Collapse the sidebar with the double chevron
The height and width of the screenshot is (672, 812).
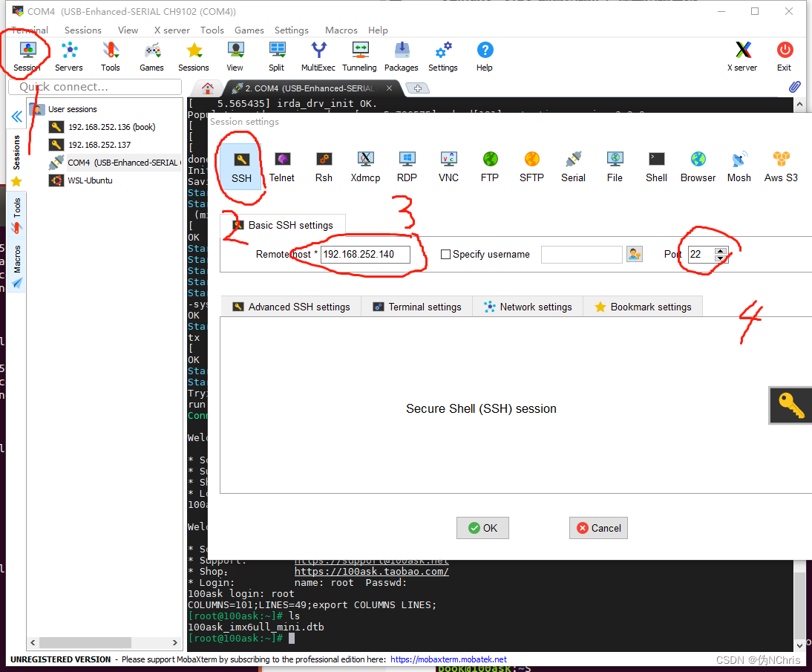17,117
